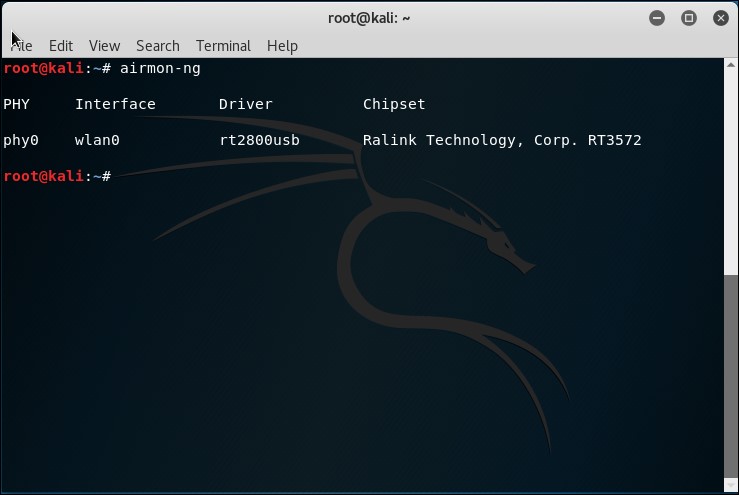The image size is (739, 495).
Task: Open the Search menu
Action: click(157, 46)
